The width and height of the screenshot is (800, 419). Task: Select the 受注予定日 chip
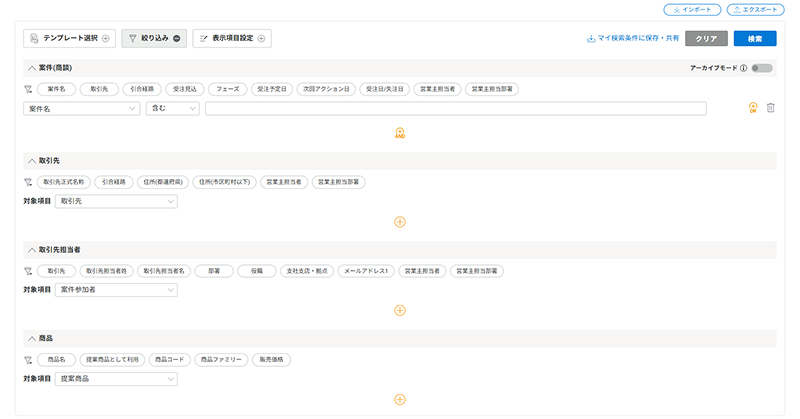pos(272,89)
